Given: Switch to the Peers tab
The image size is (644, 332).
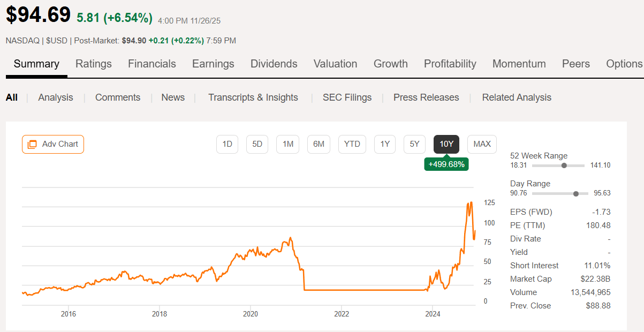Looking at the screenshot, I should [575, 64].
